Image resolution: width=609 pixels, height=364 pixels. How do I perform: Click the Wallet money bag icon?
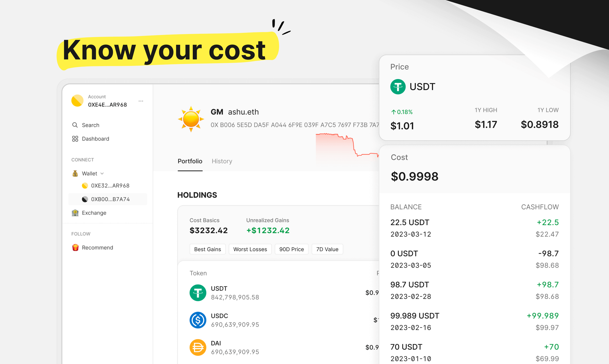coord(75,173)
